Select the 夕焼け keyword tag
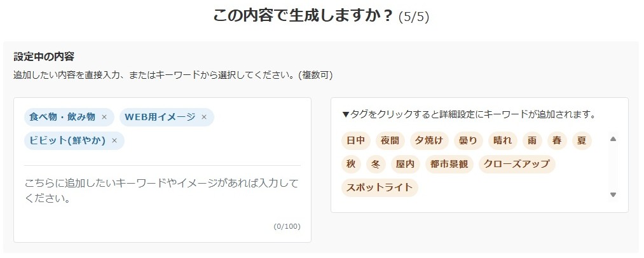 click(x=428, y=140)
